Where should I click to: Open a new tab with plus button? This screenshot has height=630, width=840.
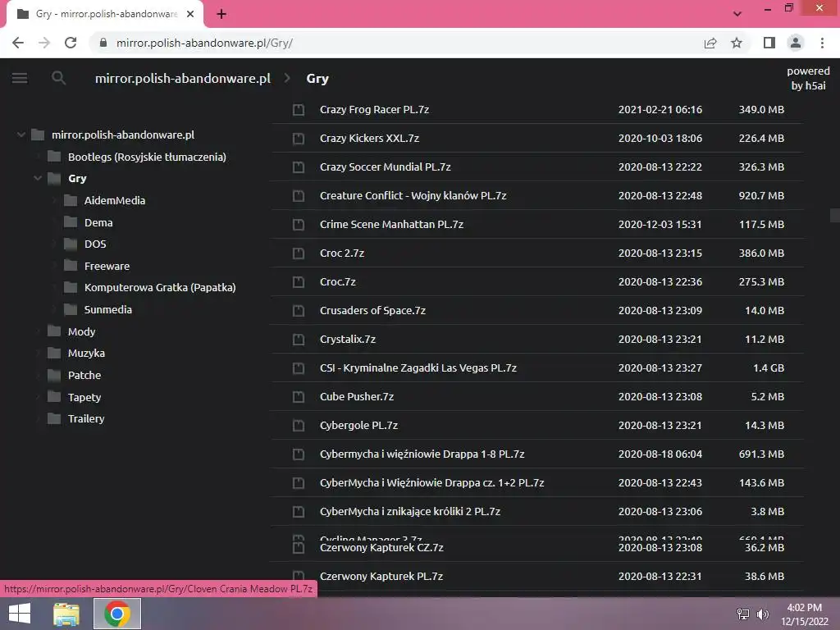click(x=221, y=15)
